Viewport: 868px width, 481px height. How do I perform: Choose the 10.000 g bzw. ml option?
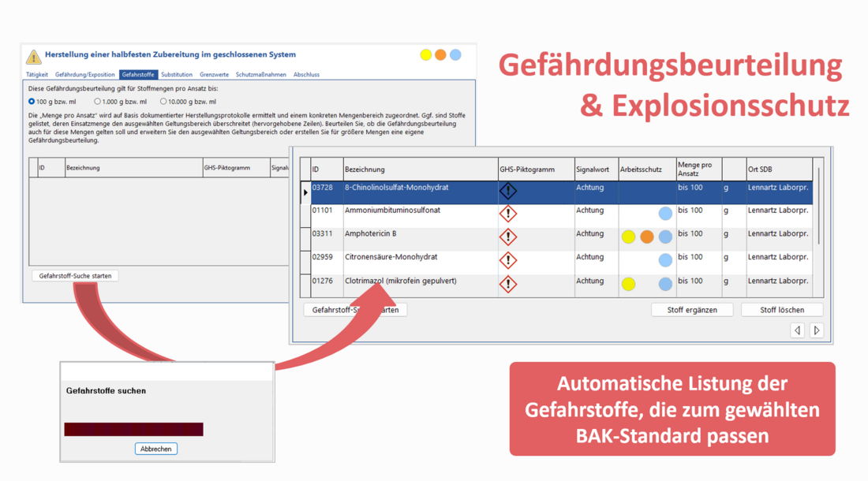click(x=163, y=102)
